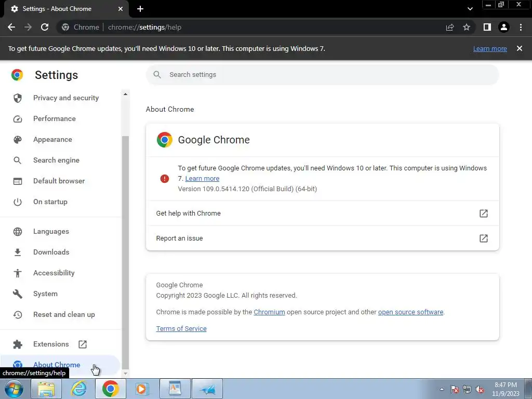The width and height of the screenshot is (532, 399).
Task: Select About Chrome in sidebar
Action: click(x=60, y=365)
